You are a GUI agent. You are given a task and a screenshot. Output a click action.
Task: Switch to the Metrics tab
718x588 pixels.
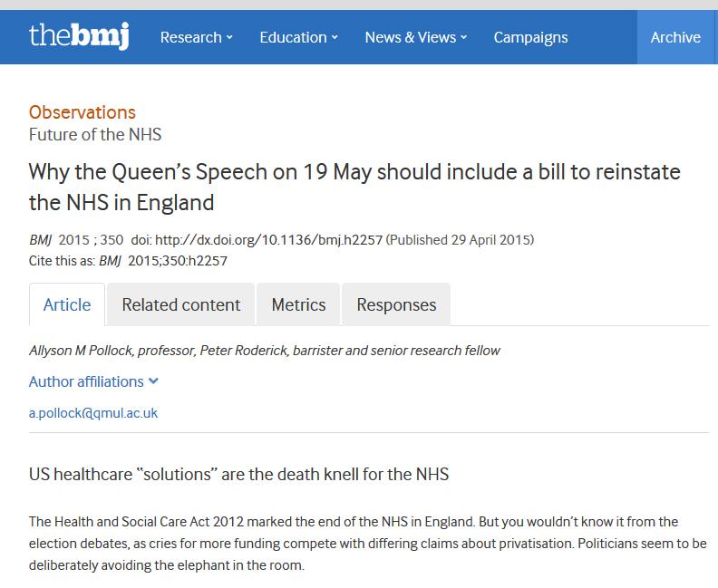pyautogui.click(x=298, y=304)
